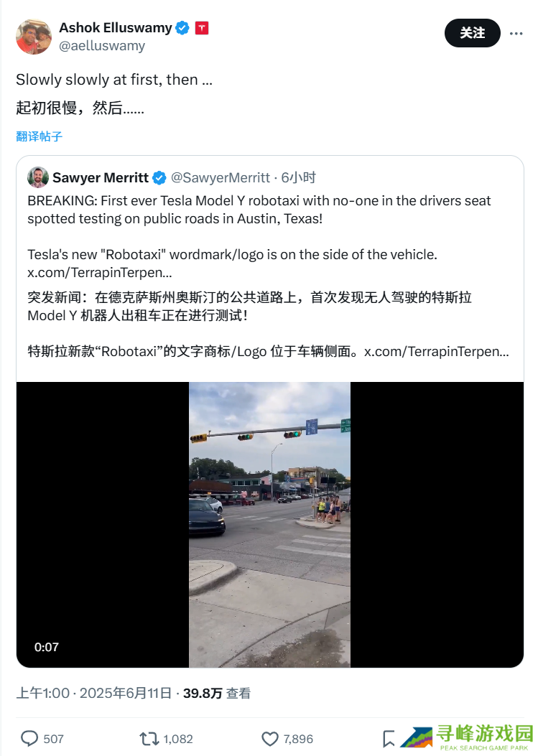Image resolution: width=538 pixels, height=756 pixels.
Task: Open the x.com/TerrapinTerpen link in English text
Action: 99,272
